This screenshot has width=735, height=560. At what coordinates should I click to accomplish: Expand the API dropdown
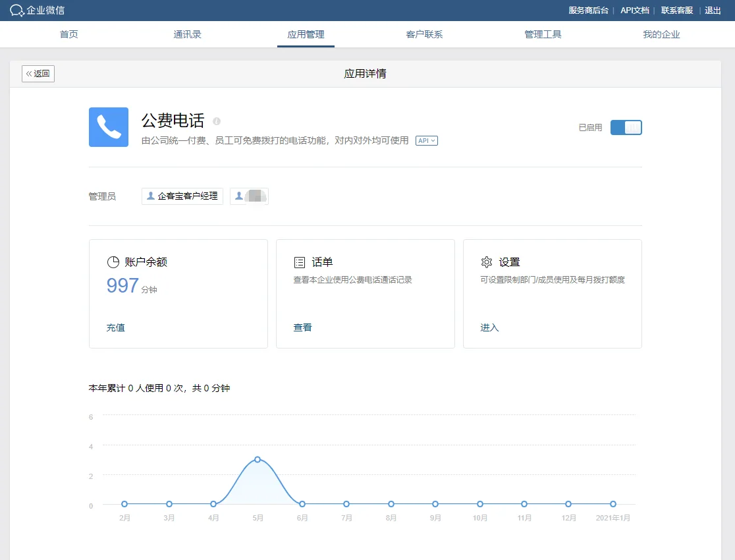coord(427,141)
